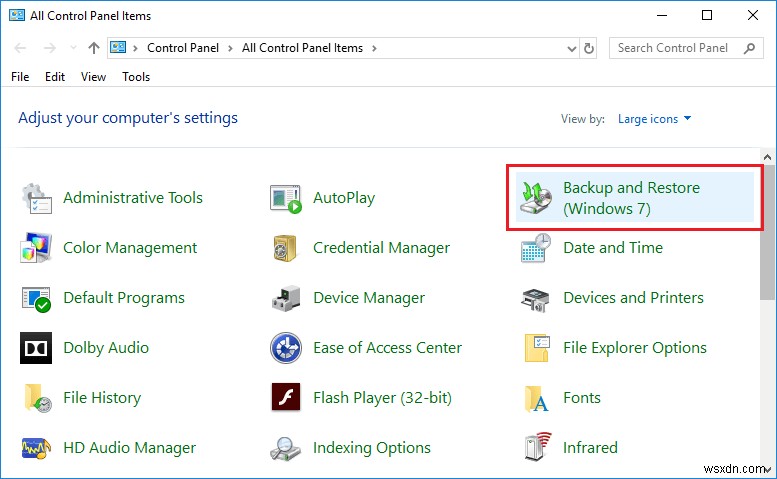
Task: Click the HD Audio Manager icon
Action: click(x=37, y=448)
